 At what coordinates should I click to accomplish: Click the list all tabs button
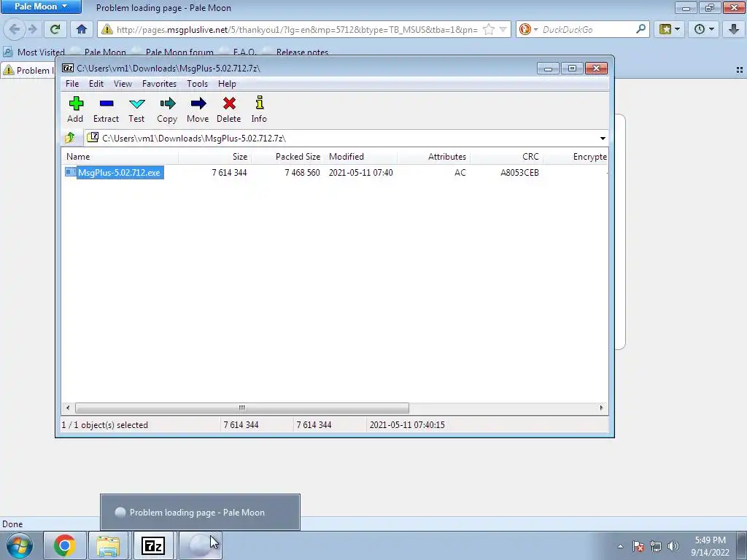[x=740, y=70]
